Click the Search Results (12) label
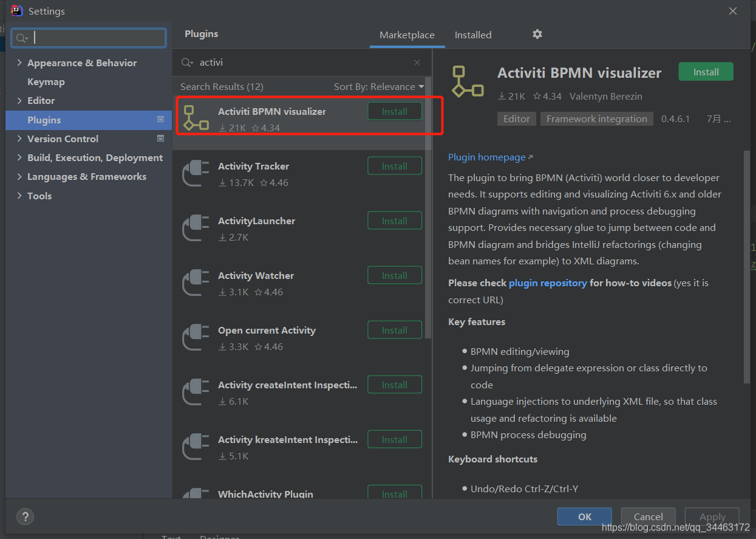Viewport: 756px width, 539px height. tap(222, 87)
